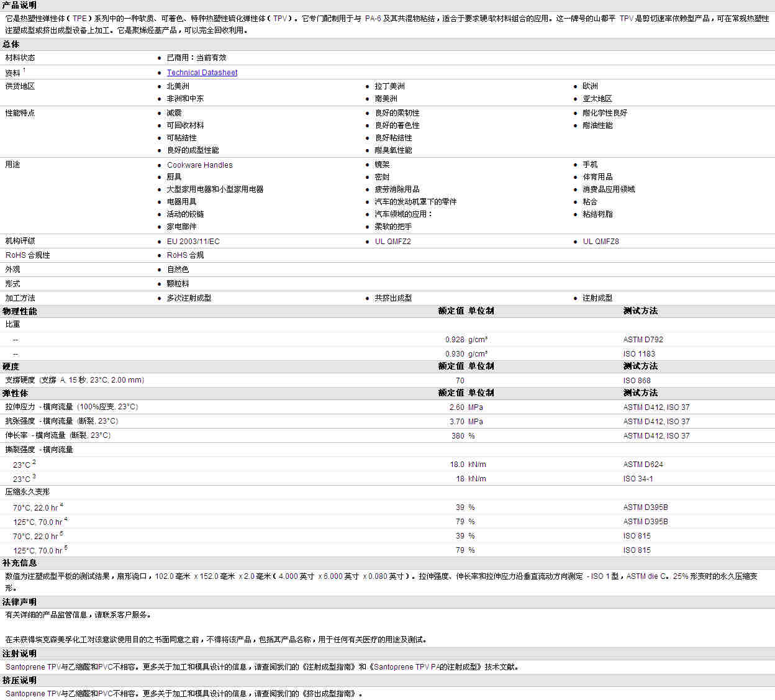Click the ASTM D624 test method
This screenshot has height=700, width=775.
click(643, 465)
